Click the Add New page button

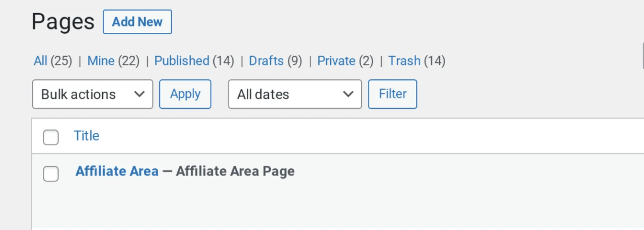(x=137, y=22)
